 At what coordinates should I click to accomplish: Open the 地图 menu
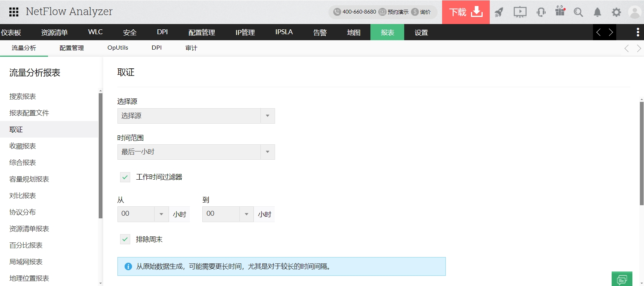354,32
